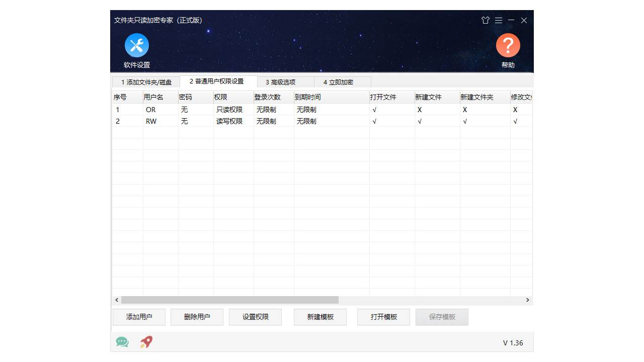Minimize the window using the dash icon

click(511, 20)
